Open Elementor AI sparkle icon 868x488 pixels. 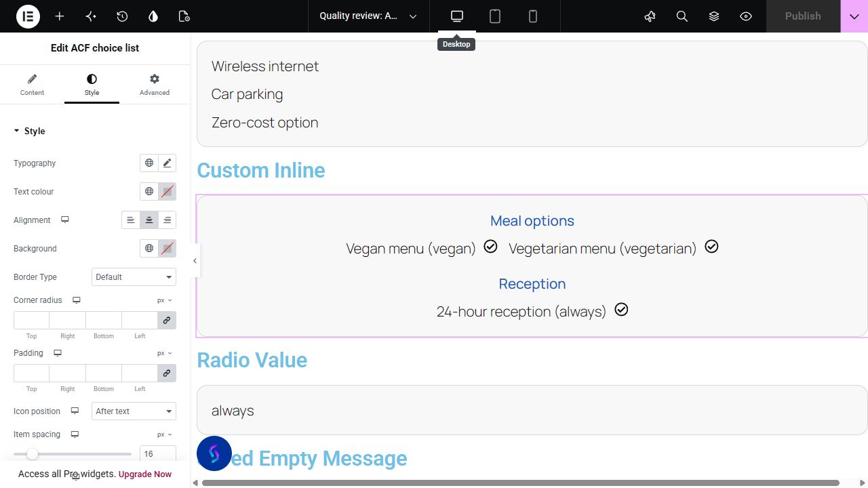[91, 16]
